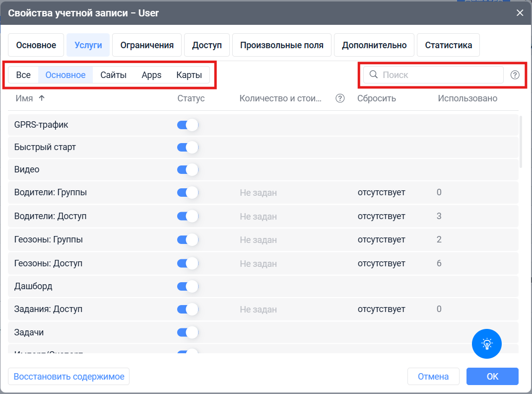Open the Произвольные поля tab
Screen dimensions: 532x394
[282, 45]
